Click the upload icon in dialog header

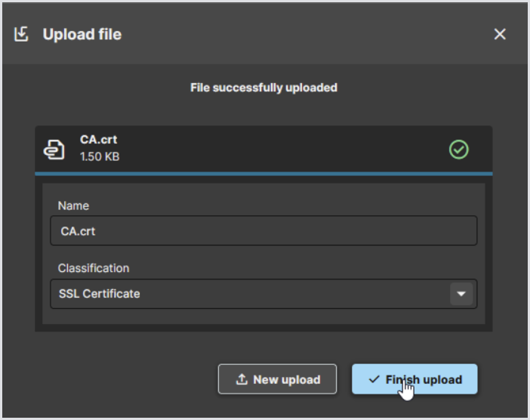pos(22,34)
